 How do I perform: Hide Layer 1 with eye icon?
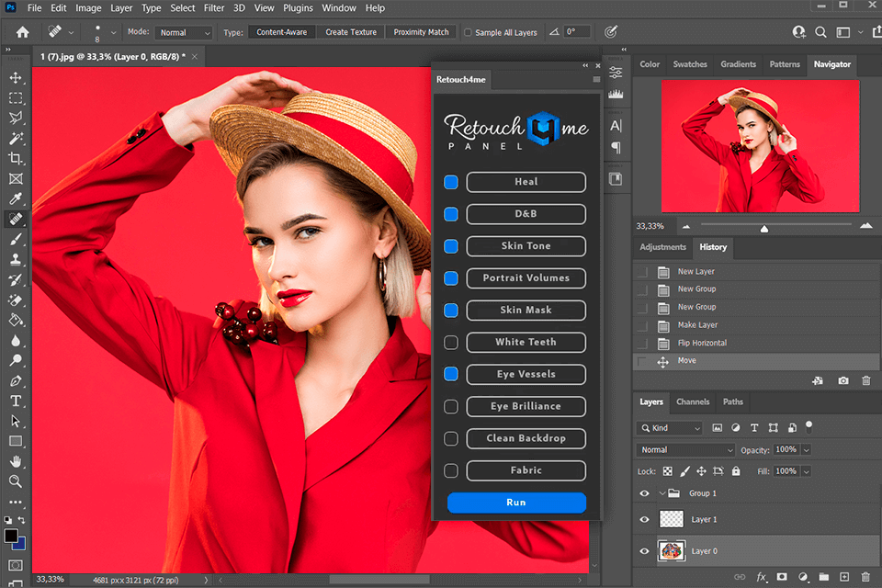click(644, 520)
